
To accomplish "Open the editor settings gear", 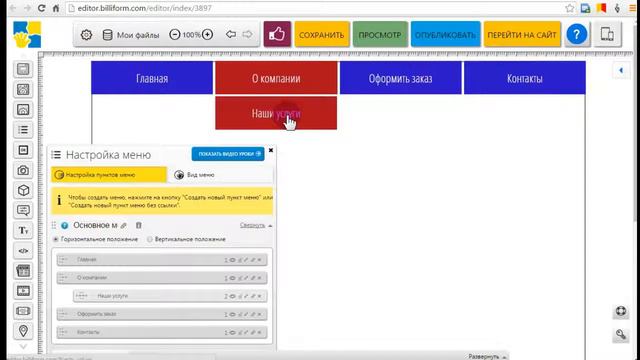I will coord(86,35).
